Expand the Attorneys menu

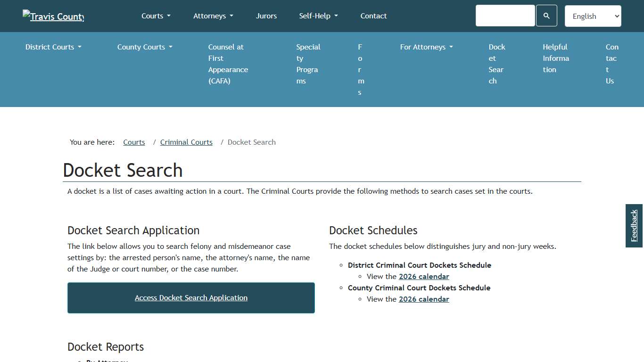click(x=213, y=16)
